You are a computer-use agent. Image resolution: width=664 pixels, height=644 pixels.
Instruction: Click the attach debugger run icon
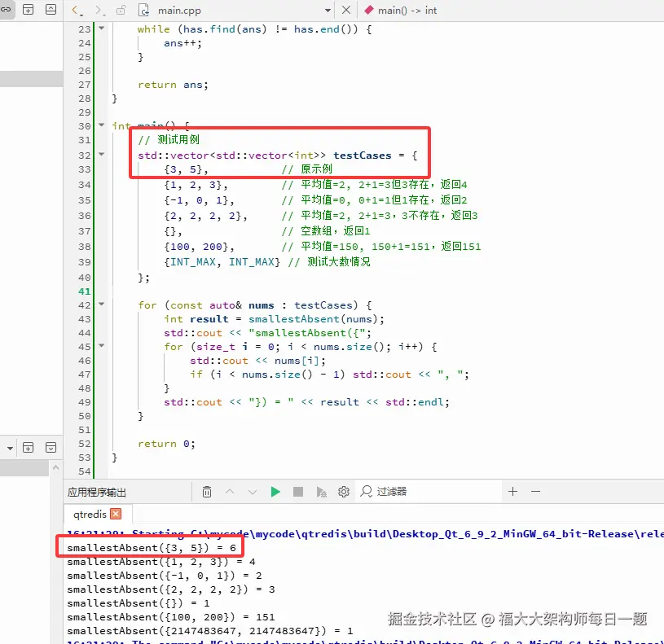point(322,492)
